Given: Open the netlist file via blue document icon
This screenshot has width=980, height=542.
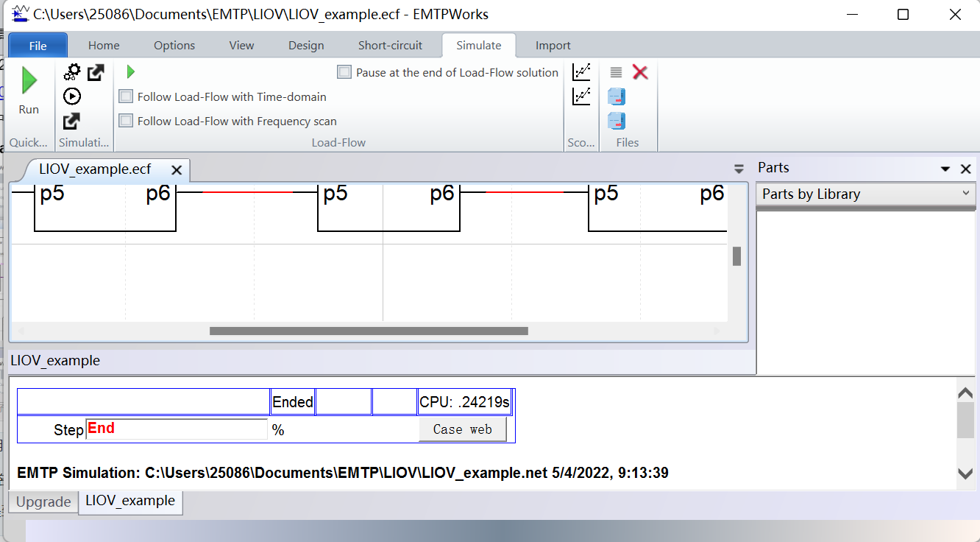Looking at the screenshot, I should tap(617, 96).
